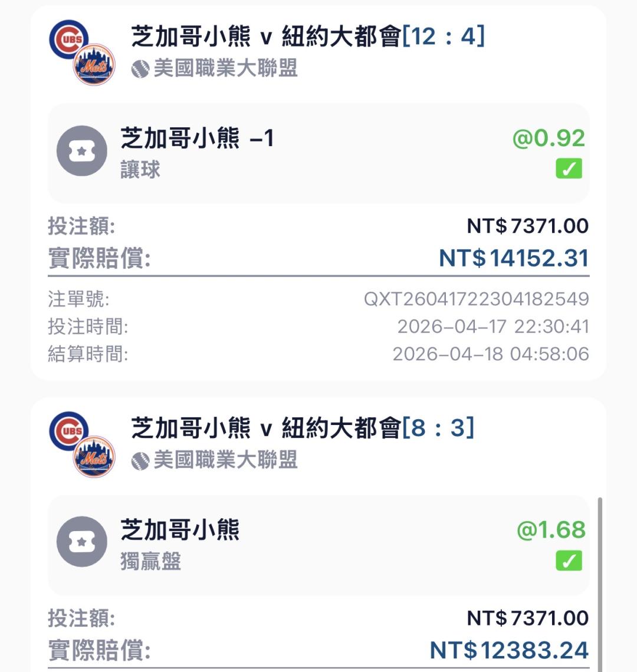The width and height of the screenshot is (637, 672).
Task: Tap the payout amount NT$12383.24
Action: tap(509, 650)
